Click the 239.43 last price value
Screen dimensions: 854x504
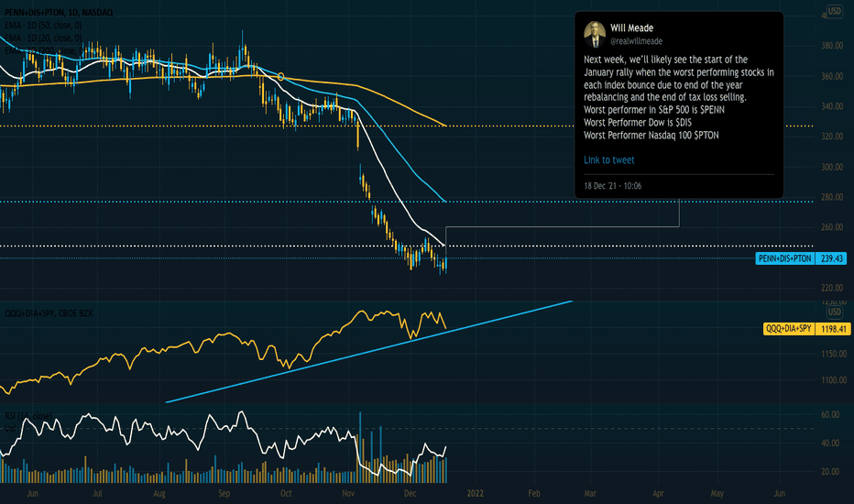[831, 258]
